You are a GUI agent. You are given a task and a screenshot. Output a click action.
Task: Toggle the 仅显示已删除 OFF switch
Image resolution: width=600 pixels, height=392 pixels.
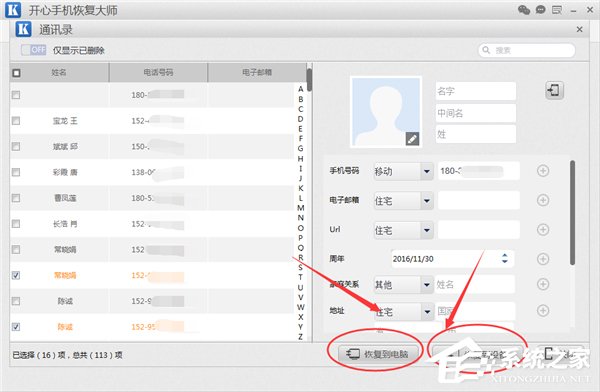click(34, 50)
